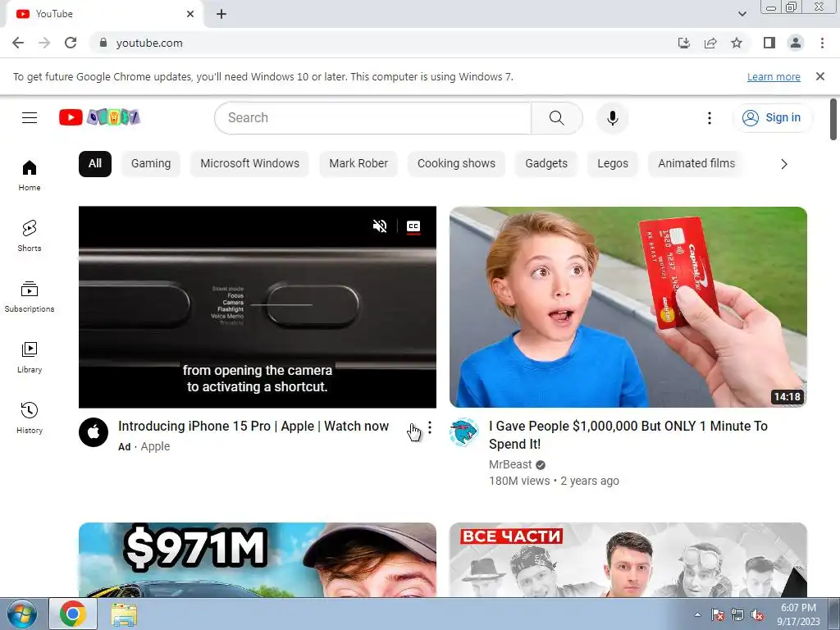Click the network tray icon
Screen dimensions: 840x630
tap(737, 614)
